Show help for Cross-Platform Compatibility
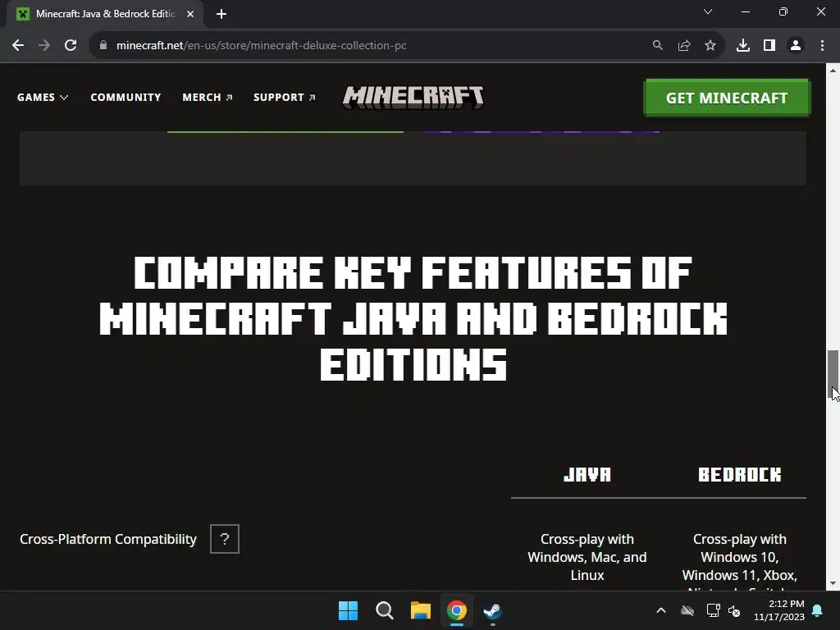The image size is (840, 630). pos(225,539)
